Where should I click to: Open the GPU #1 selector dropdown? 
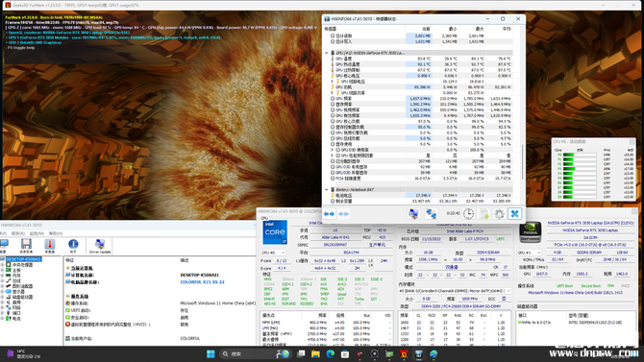[529, 253]
